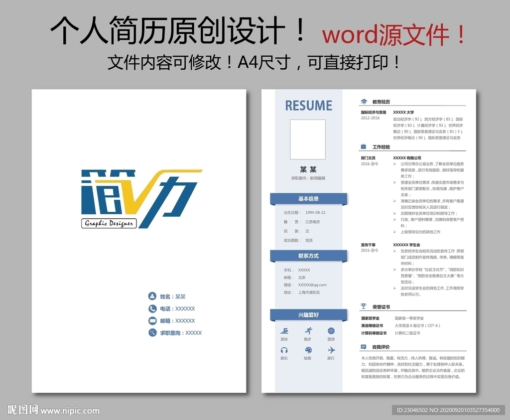Click the 姓名：某某 line on the cover

click(173, 296)
